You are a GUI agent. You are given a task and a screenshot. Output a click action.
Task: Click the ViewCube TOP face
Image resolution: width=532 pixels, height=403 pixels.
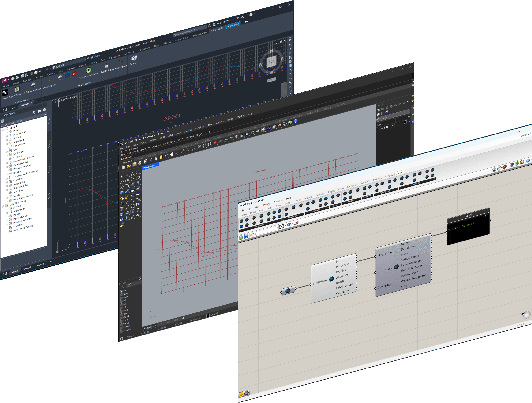click(x=271, y=62)
